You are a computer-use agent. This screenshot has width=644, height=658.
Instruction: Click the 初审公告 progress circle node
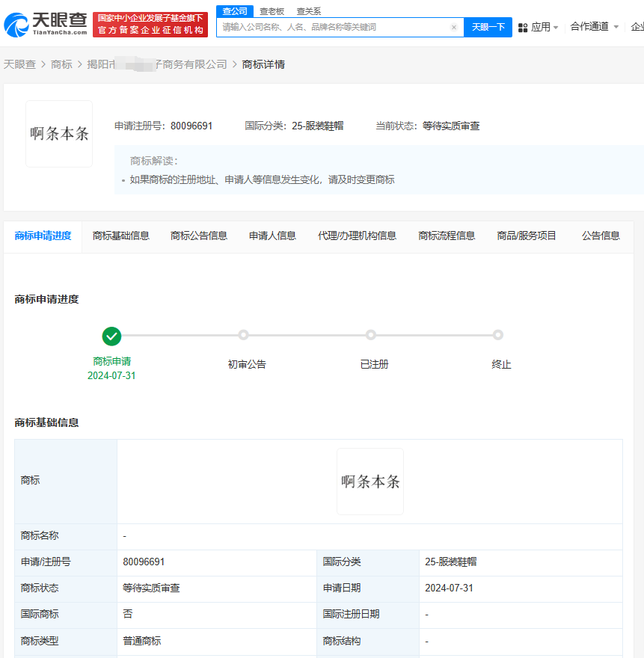(x=245, y=335)
